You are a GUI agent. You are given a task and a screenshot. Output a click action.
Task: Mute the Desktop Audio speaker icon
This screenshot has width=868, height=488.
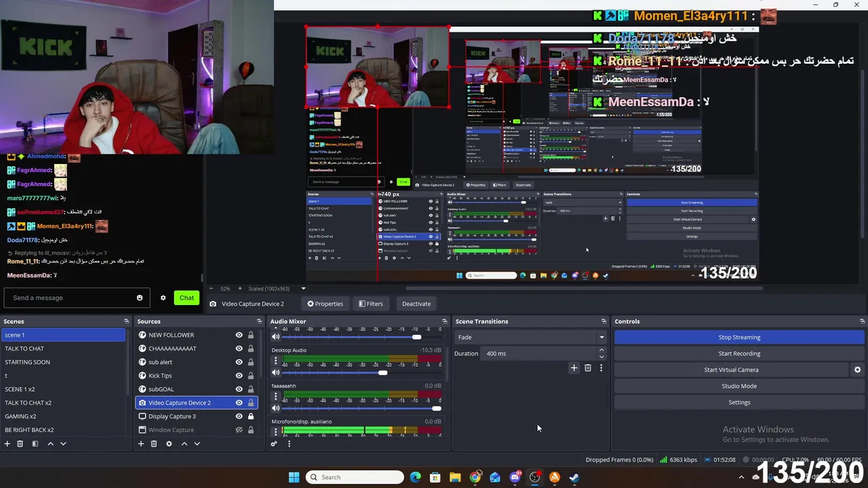pyautogui.click(x=276, y=372)
